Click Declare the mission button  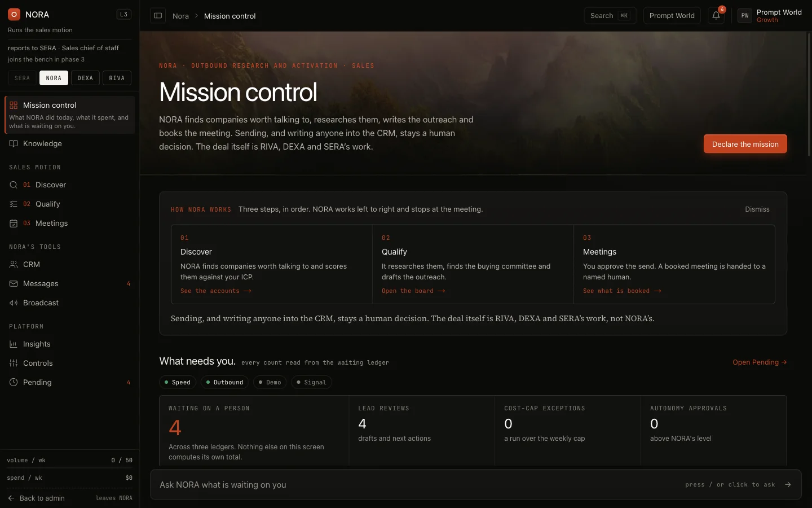(x=745, y=144)
